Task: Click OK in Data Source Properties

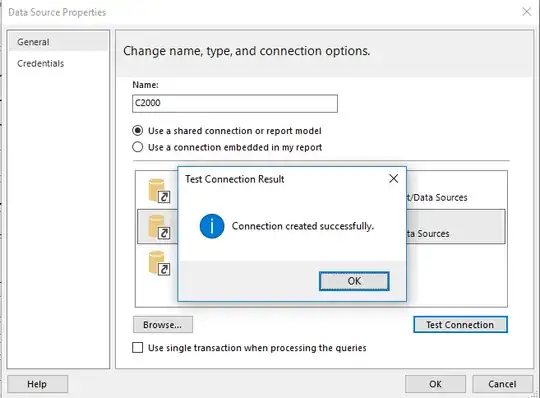Action: point(435,384)
